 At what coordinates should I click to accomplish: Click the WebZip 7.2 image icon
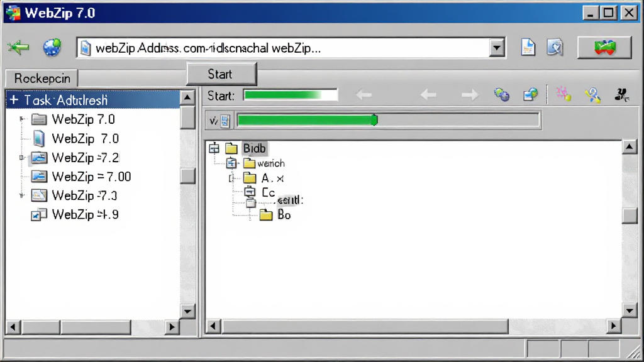pyautogui.click(x=39, y=158)
